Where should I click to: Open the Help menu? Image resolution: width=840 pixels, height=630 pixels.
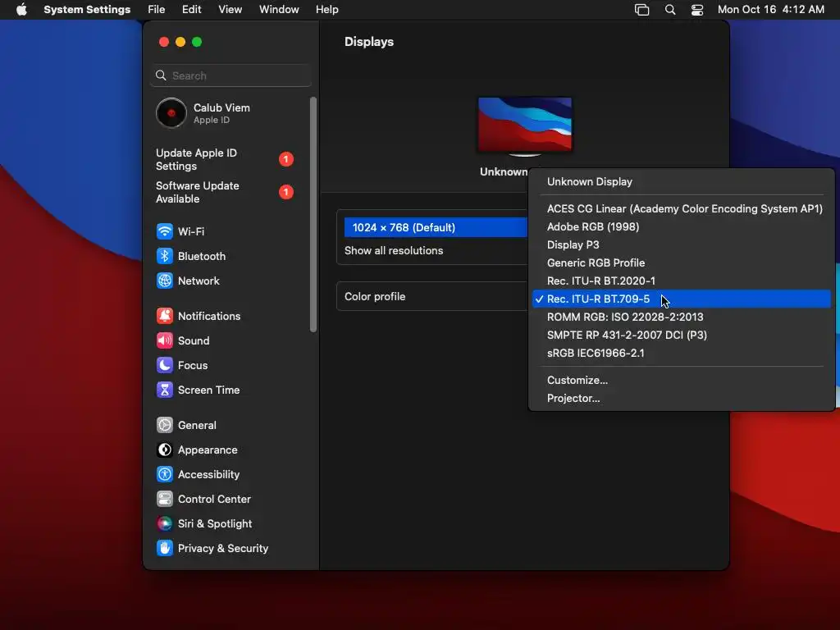(326, 10)
